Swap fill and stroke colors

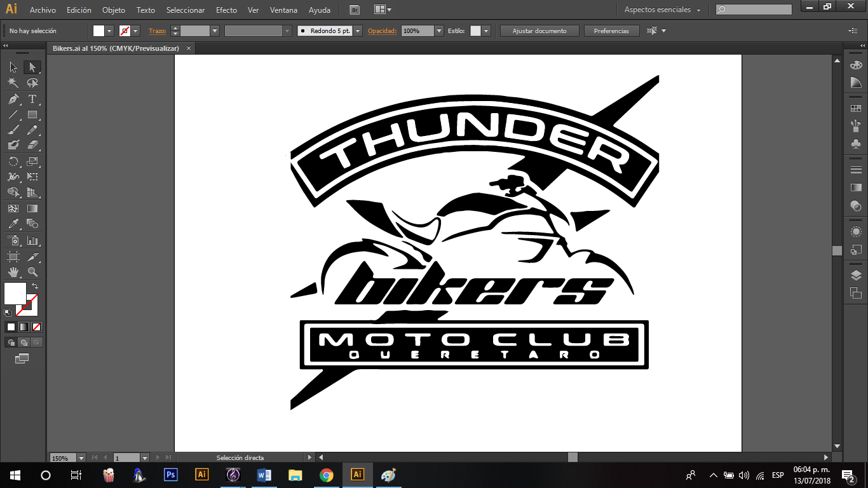click(x=35, y=287)
